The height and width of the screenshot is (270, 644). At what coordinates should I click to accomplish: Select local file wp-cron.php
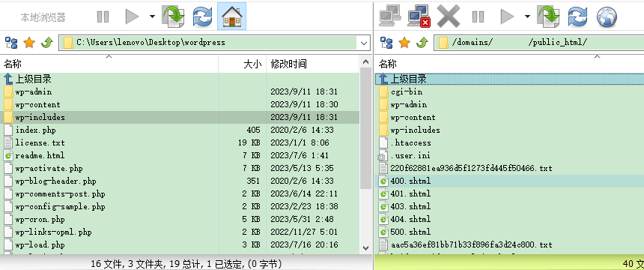coord(180,219)
